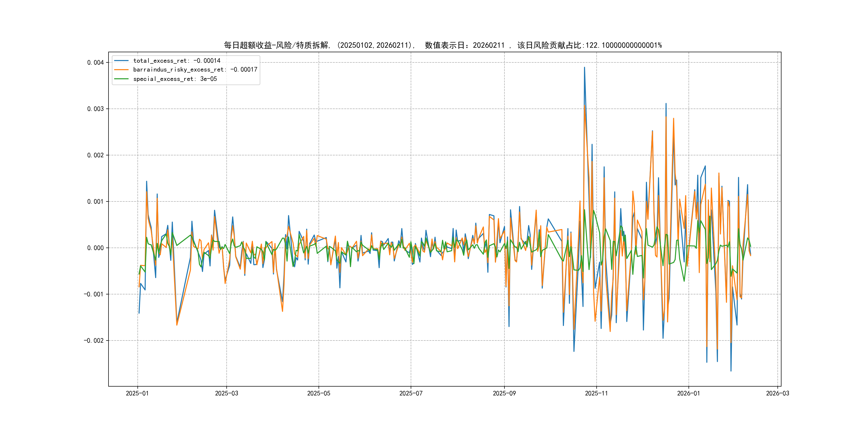868x434 pixels.
Task: Click the 2025-07 x-axis tick label
Action: pyautogui.click(x=411, y=393)
